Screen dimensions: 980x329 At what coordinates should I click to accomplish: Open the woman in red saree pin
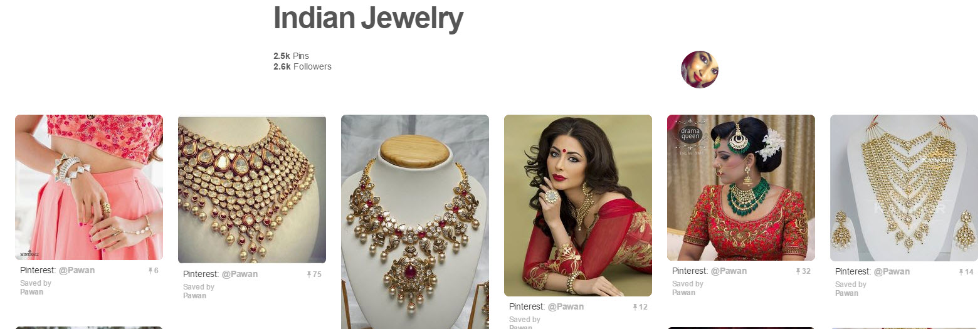click(x=578, y=206)
